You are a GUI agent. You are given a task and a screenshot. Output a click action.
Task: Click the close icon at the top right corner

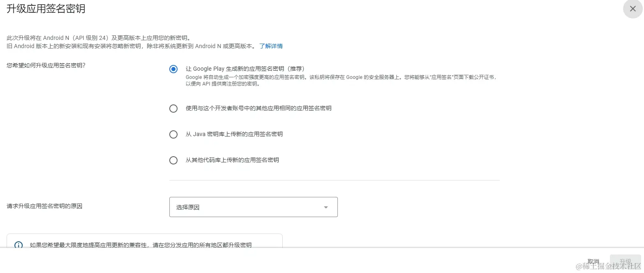(x=632, y=9)
